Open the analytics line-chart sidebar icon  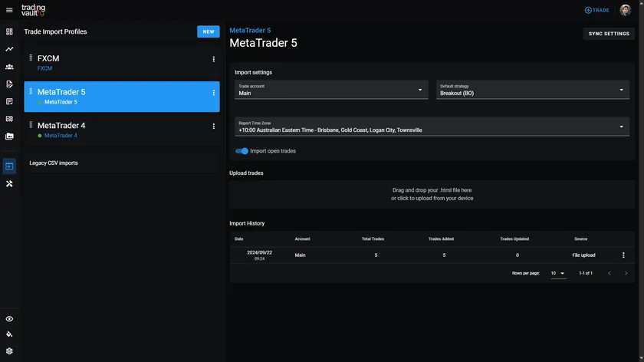pyautogui.click(x=9, y=49)
